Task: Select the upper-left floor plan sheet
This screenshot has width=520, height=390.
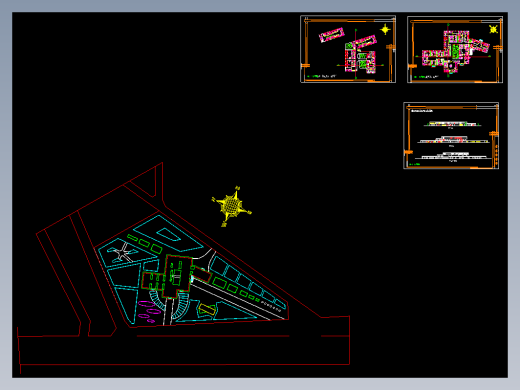Action: point(348,49)
